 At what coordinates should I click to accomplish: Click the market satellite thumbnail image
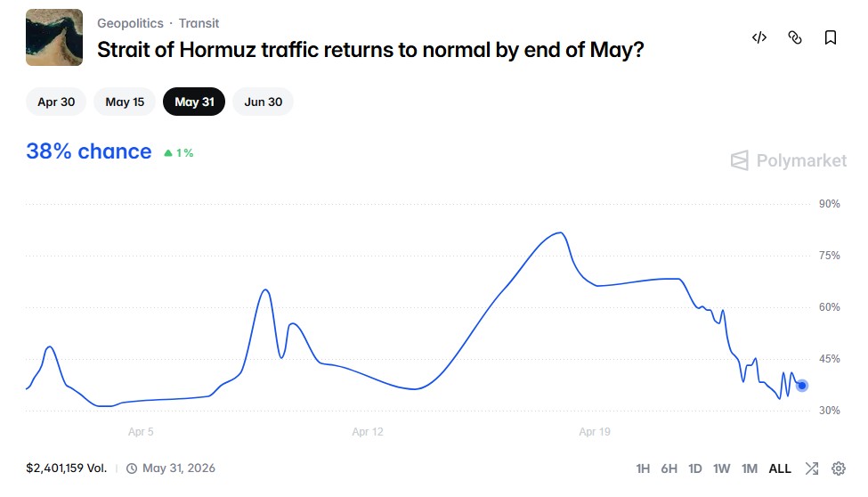tap(54, 37)
